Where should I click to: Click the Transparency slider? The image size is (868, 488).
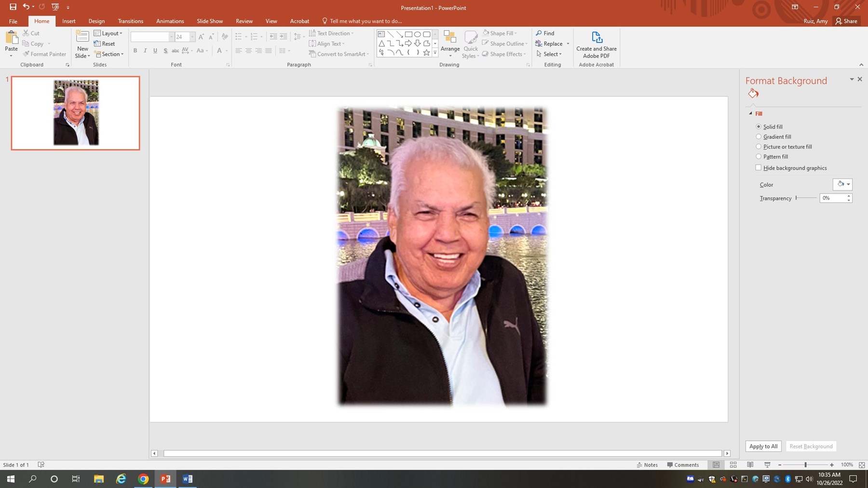(x=796, y=198)
